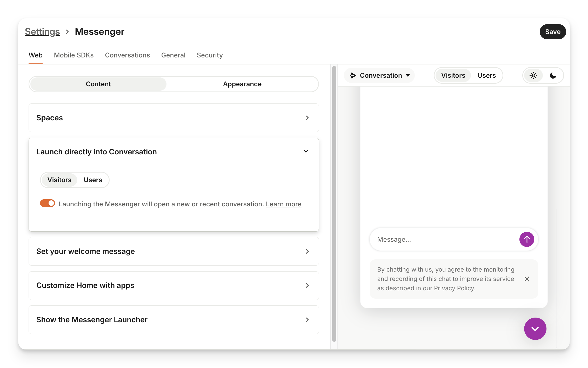Click the Save button

(x=553, y=32)
